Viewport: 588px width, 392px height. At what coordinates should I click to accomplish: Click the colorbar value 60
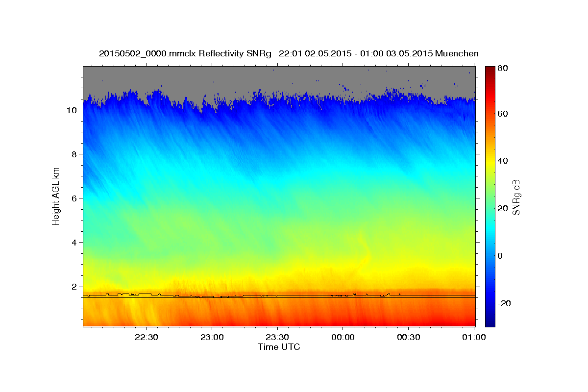502,114
